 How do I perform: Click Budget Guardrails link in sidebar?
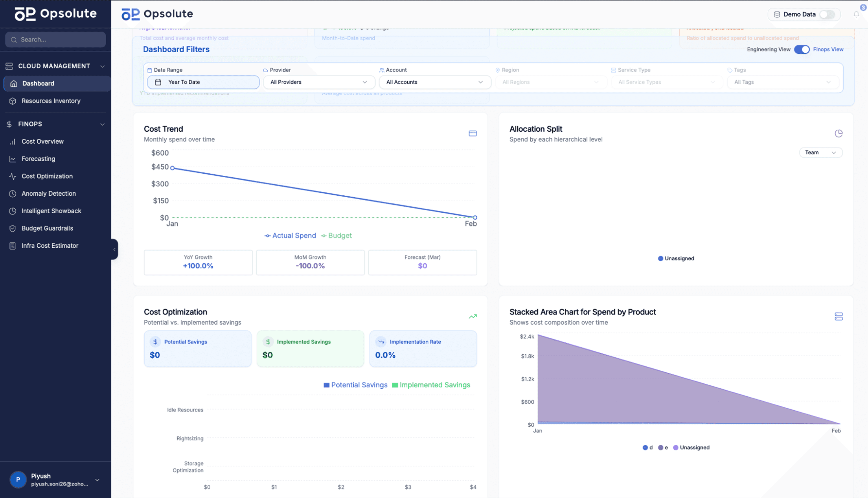[x=47, y=228]
